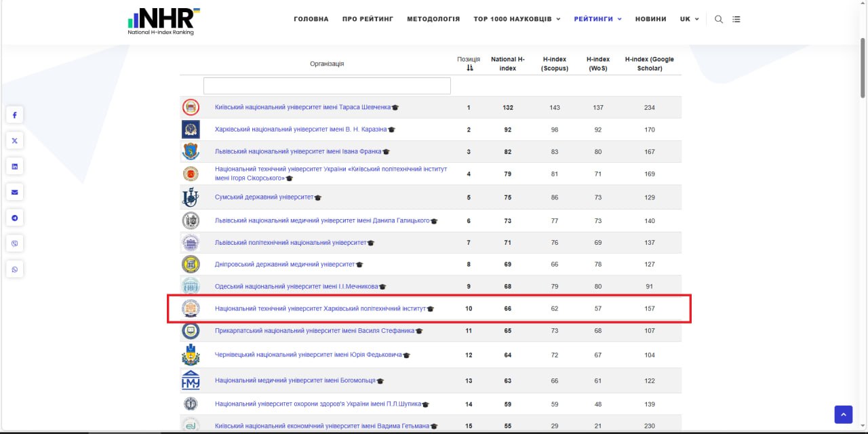Share page by email icon
The height and width of the screenshot is (434, 868).
[14, 193]
